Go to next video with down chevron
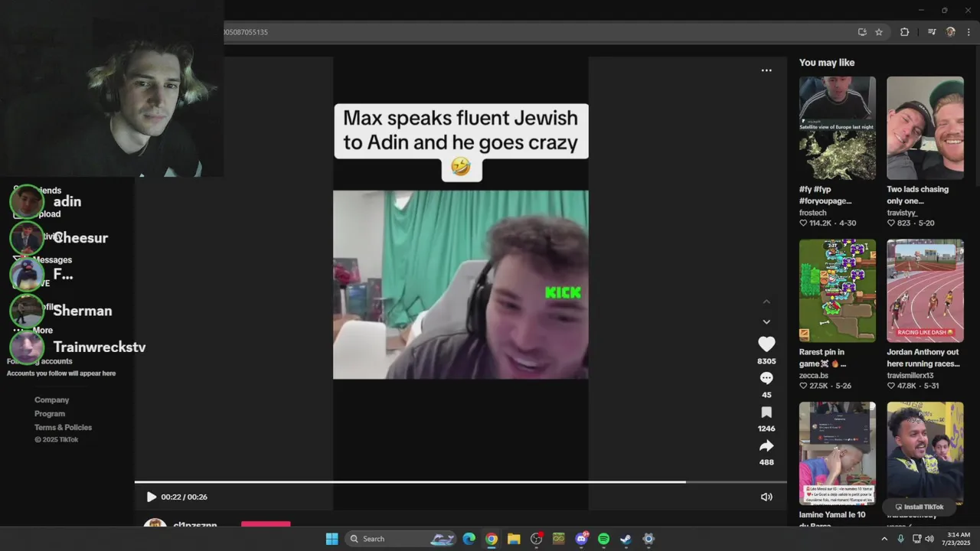Viewport: 980px width, 551px height. pos(766,322)
